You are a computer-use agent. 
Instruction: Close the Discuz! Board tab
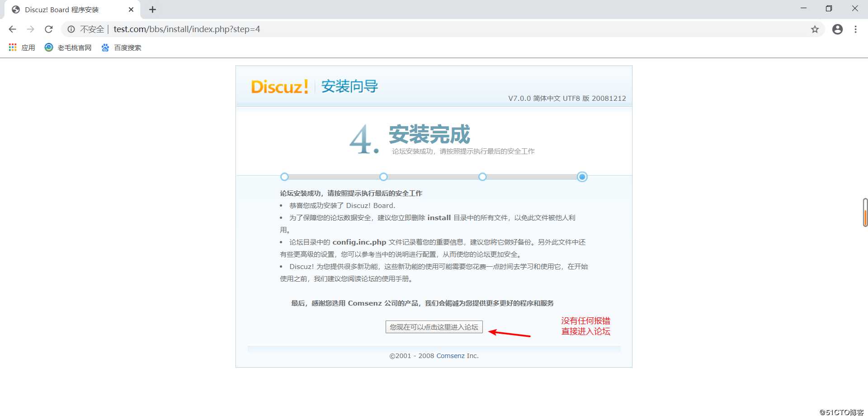coord(131,9)
